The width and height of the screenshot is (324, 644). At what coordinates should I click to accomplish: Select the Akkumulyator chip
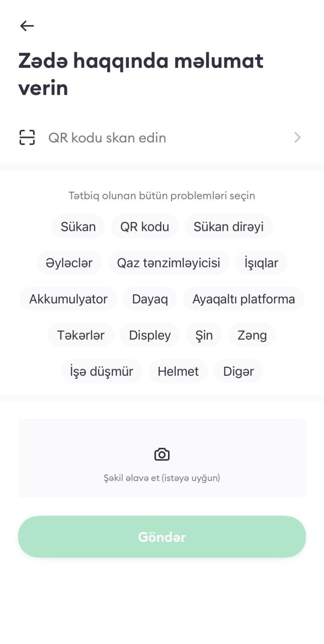[68, 299]
